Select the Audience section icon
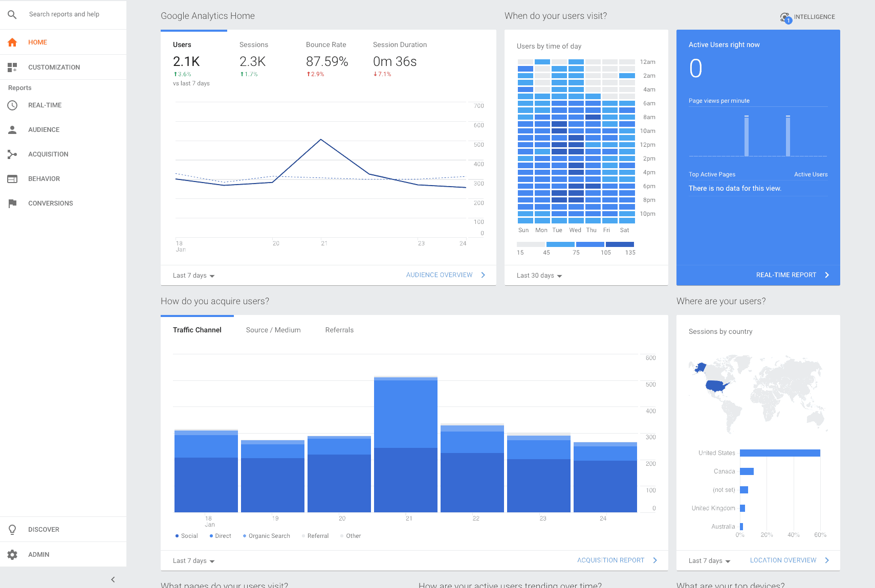This screenshot has width=875, height=588. tap(12, 129)
